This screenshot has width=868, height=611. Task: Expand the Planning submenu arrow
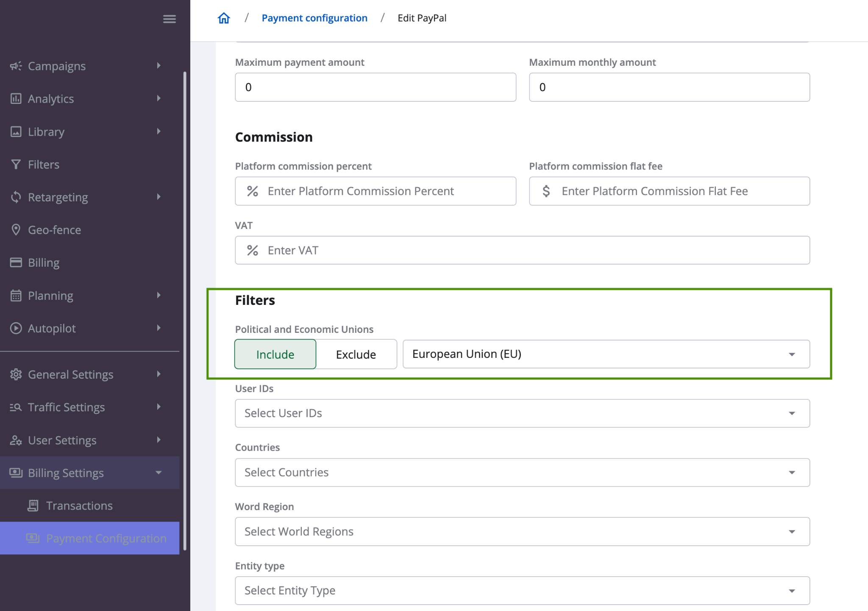tap(159, 295)
